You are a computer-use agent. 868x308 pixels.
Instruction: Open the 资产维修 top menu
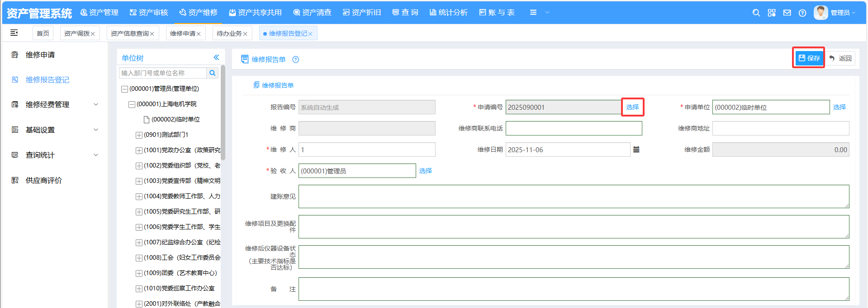pyautogui.click(x=198, y=13)
